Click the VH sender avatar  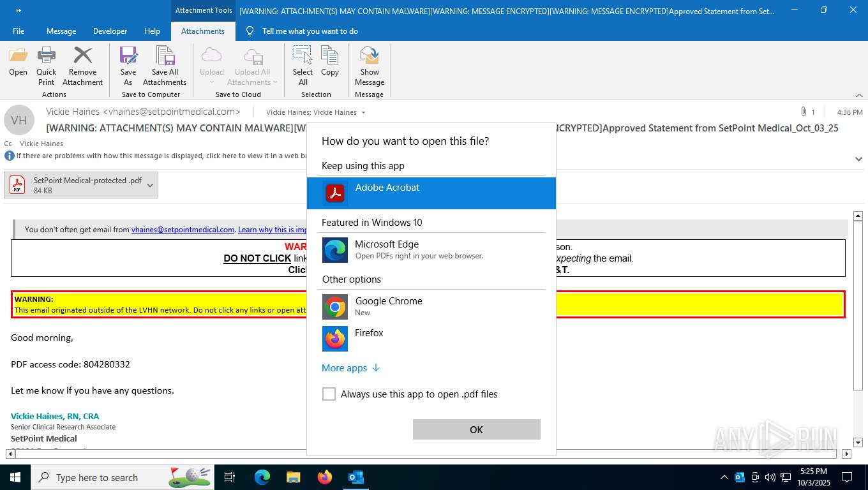click(19, 120)
